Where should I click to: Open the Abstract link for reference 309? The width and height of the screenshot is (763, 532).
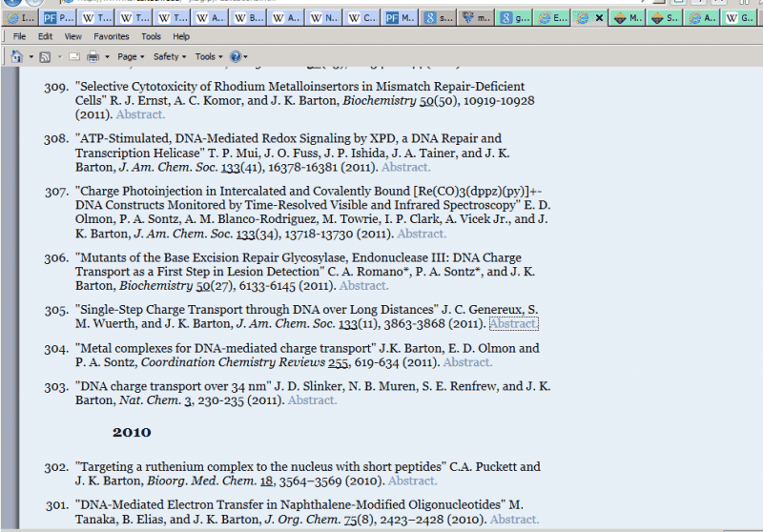tap(140, 114)
